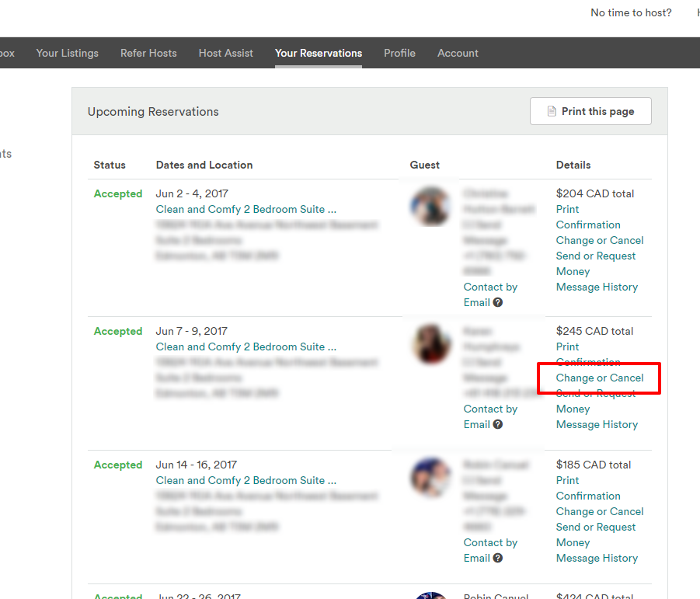The image size is (700, 599).
Task: Open Message History for Jun 14 - 16 reservation
Action: (x=597, y=558)
